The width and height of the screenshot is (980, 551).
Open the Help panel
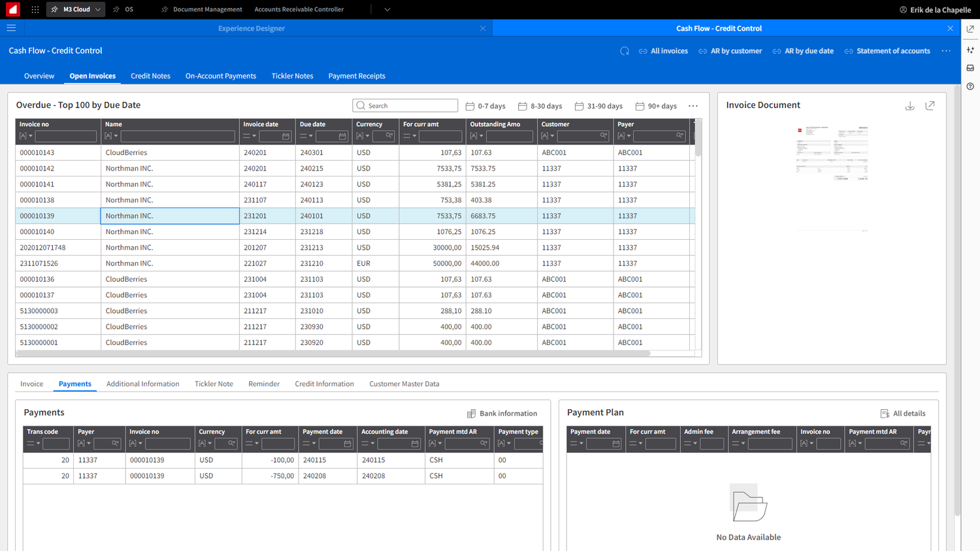pyautogui.click(x=970, y=86)
